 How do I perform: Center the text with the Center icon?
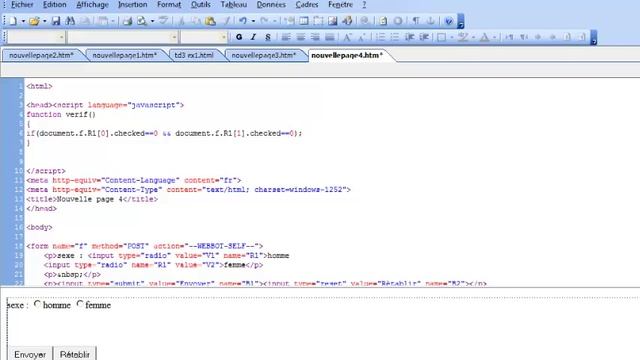click(300, 37)
